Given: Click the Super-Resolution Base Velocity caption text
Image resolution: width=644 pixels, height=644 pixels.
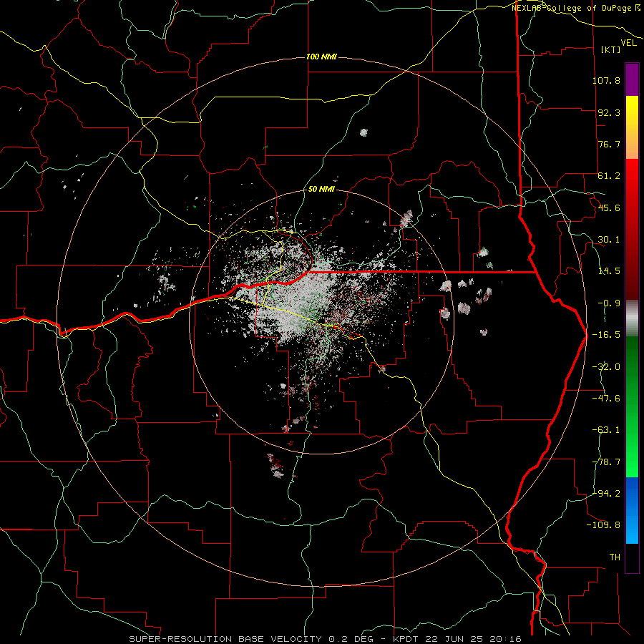Looking at the screenshot, I should (326, 639).
